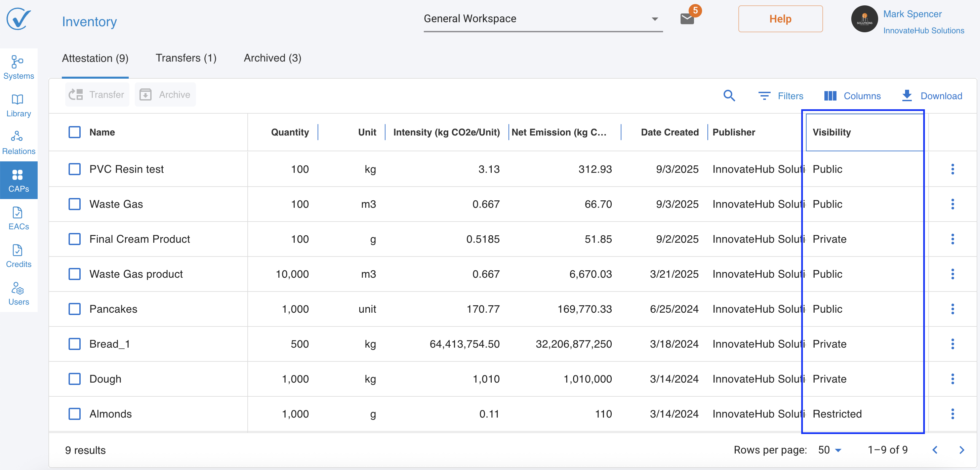The height and width of the screenshot is (470, 980).
Task: Open EACs sidebar section
Action: (x=18, y=218)
